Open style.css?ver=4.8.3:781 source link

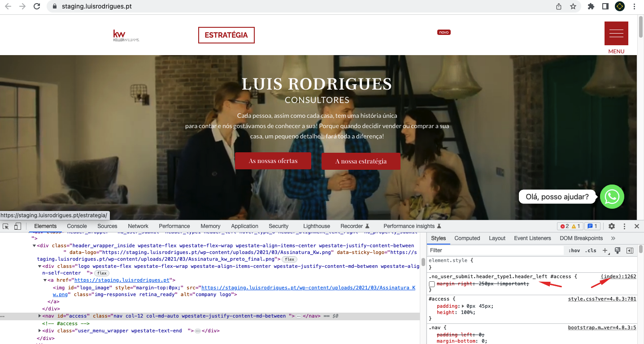tap(602, 299)
